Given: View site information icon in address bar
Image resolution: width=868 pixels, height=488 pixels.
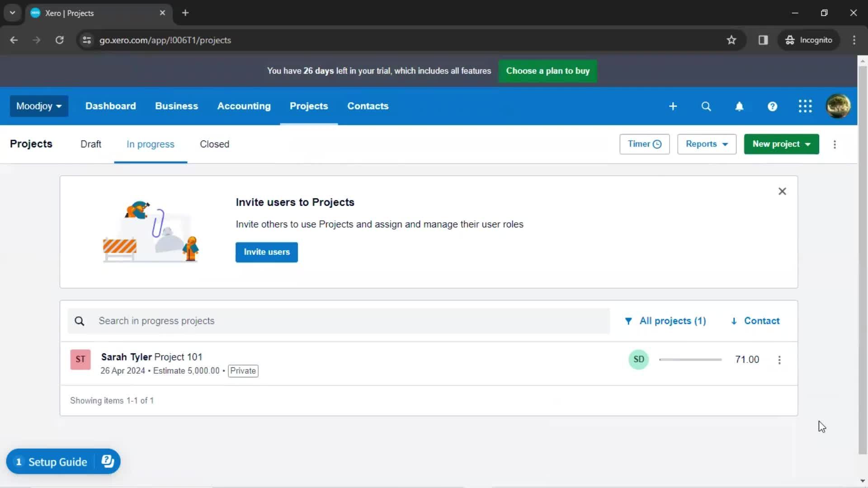Looking at the screenshot, I should 87,40.
